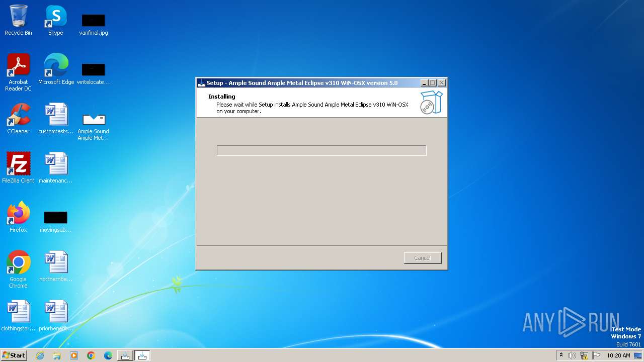644x362 pixels.
Task: Minimize the Setup installer window
Action: pyautogui.click(x=424, y=83)
